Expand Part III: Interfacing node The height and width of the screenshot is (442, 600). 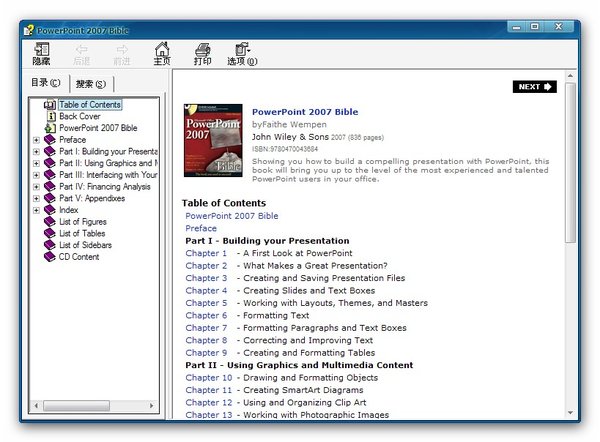36,175
